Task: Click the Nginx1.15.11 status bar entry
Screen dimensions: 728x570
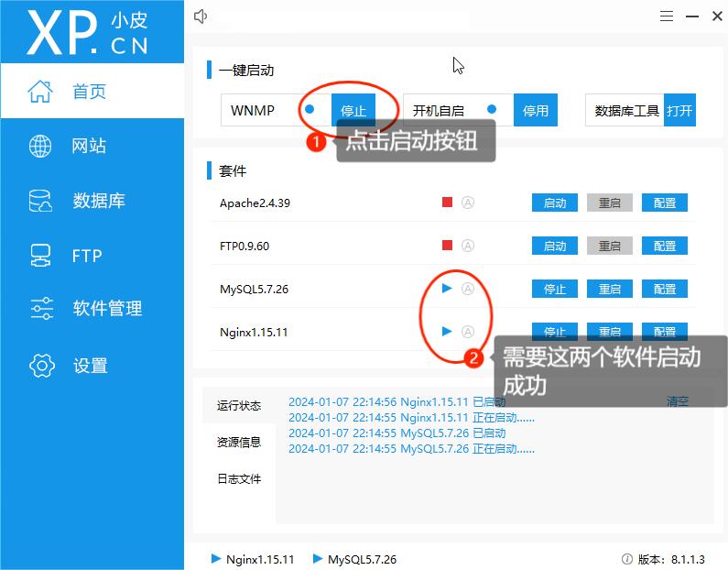Action: (x=253, y=559)
